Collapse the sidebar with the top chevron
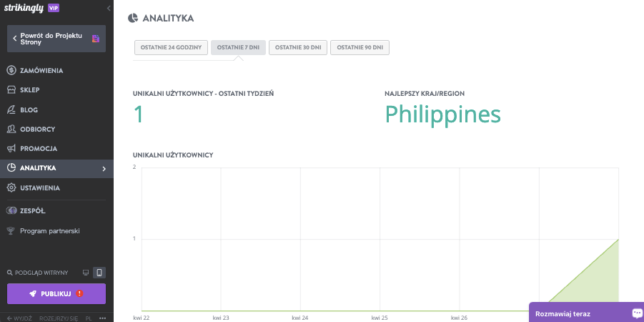 [109, 8]
